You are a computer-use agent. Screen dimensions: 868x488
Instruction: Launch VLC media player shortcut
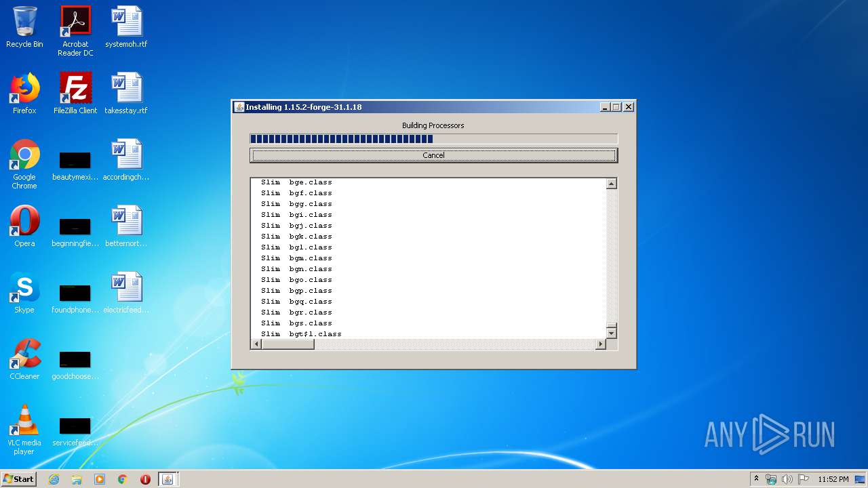[x=24, y=430]
